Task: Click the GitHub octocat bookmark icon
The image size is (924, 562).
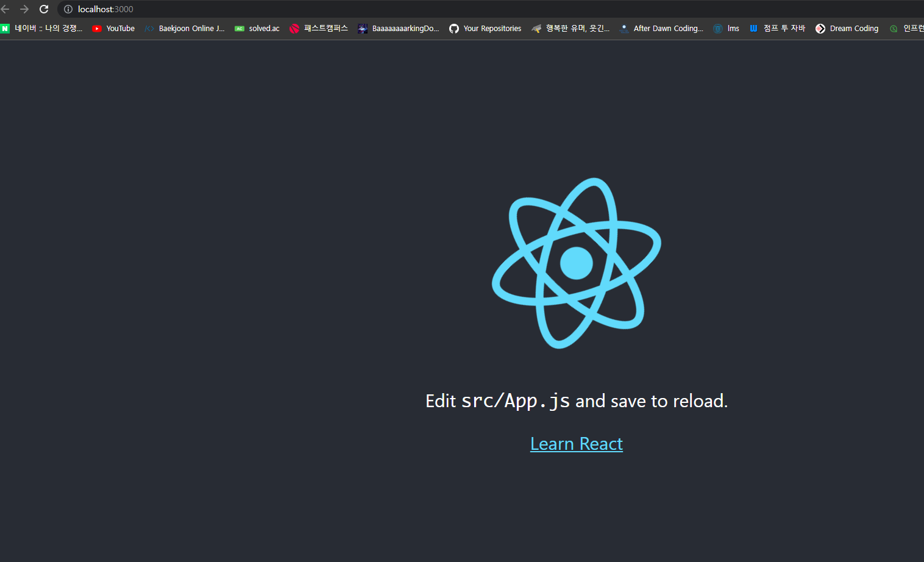Action: click(454, 29)
